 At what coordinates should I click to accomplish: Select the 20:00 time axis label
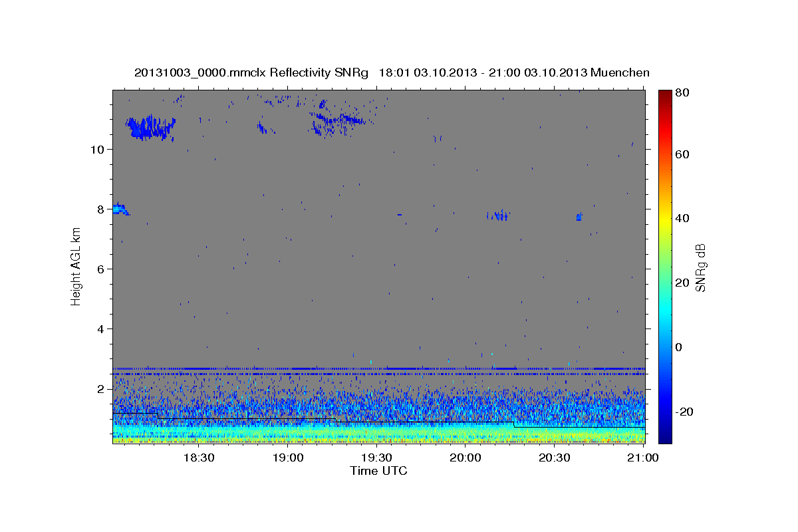pyautogui.click(x=465, y=458)
